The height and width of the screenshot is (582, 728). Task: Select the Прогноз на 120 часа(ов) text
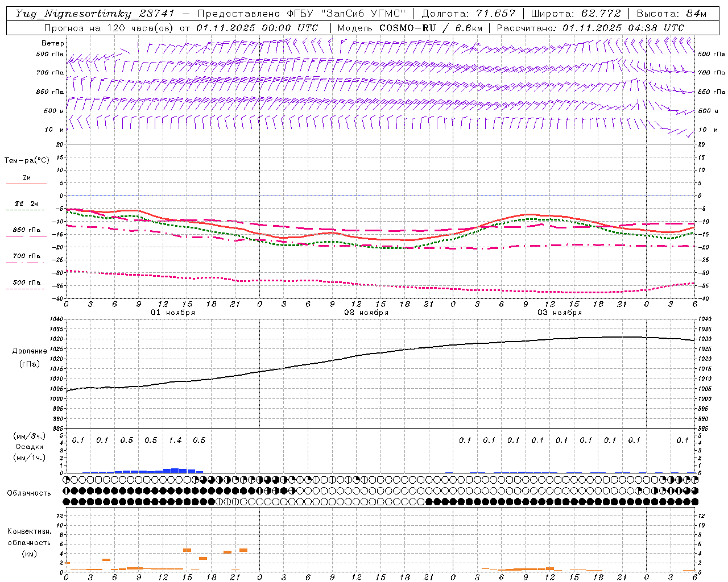pos(110,28)
